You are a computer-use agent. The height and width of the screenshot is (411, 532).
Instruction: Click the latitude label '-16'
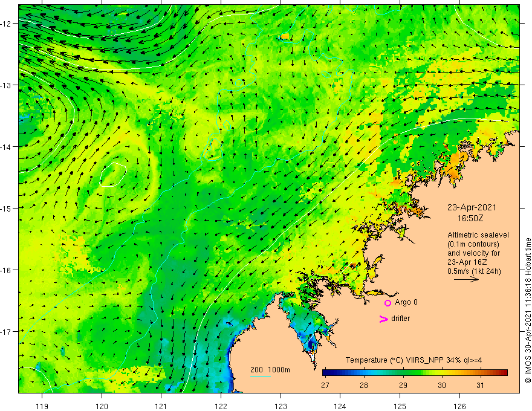(7, 270)
